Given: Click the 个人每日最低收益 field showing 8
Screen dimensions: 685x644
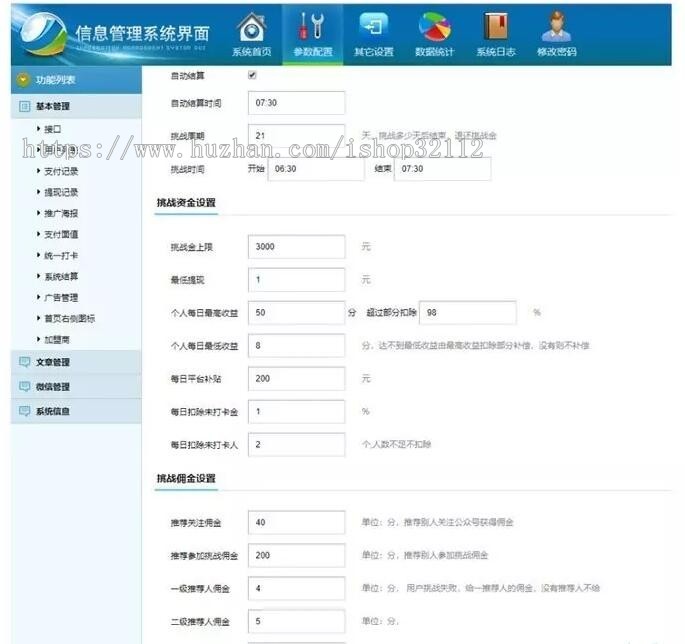Looking at the screenshot, I should pos(296,346).
